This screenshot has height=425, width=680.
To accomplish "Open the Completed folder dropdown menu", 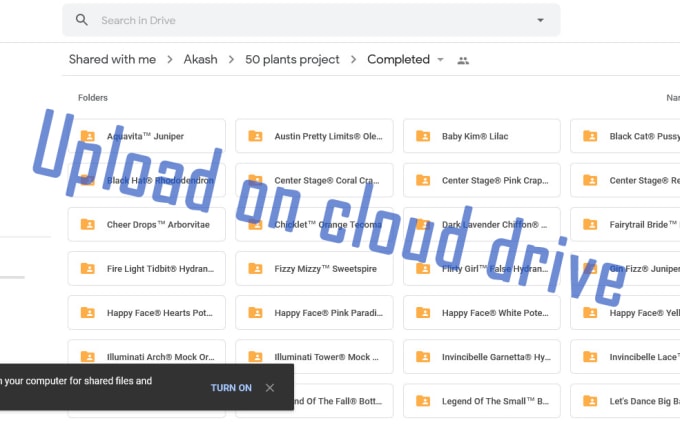I will tap(440, 60).
